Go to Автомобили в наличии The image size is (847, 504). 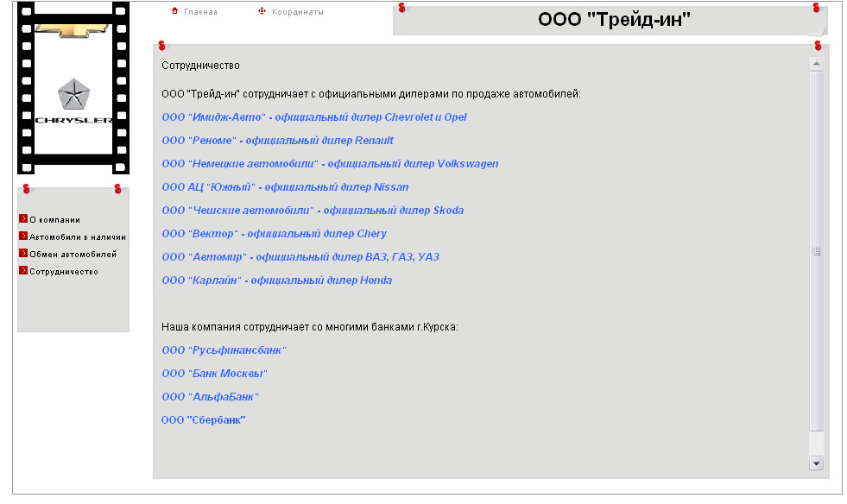(x=78, y=237)
